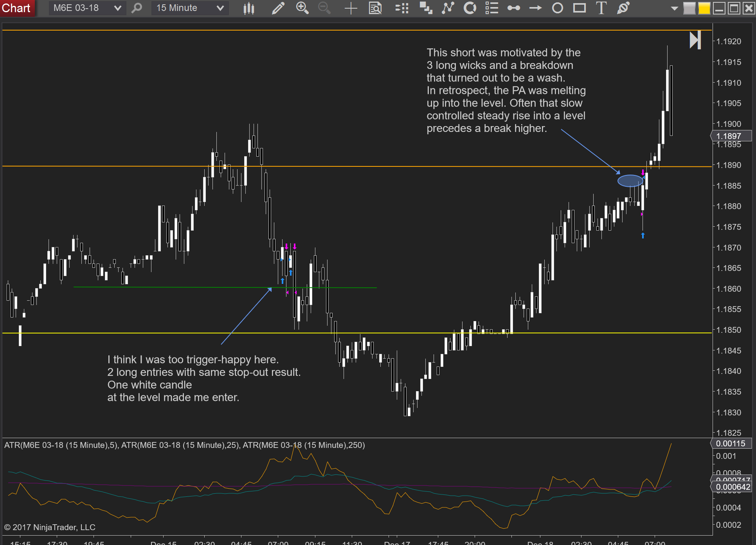Select the current price marker 1.1897
756x545 pixels.
coord(731,136)
